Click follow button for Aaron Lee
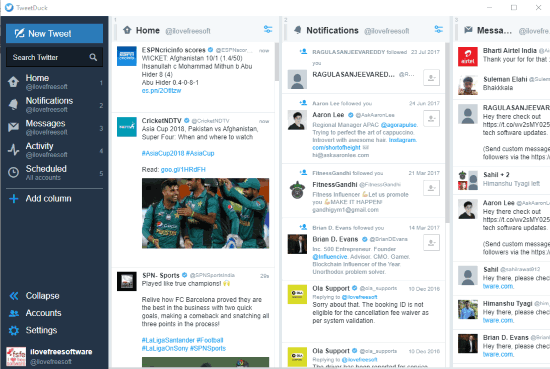 pos(431,118)
